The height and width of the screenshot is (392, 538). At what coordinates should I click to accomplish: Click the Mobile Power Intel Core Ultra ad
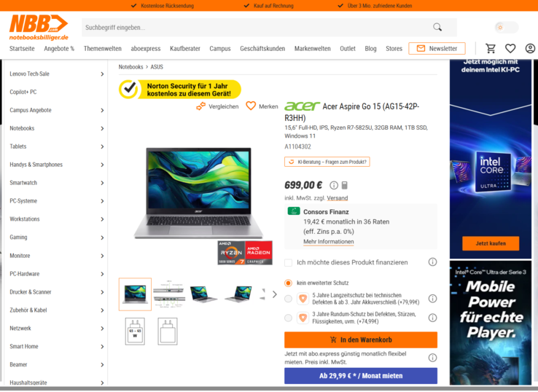pyautogui.click(x=491, y=323)
